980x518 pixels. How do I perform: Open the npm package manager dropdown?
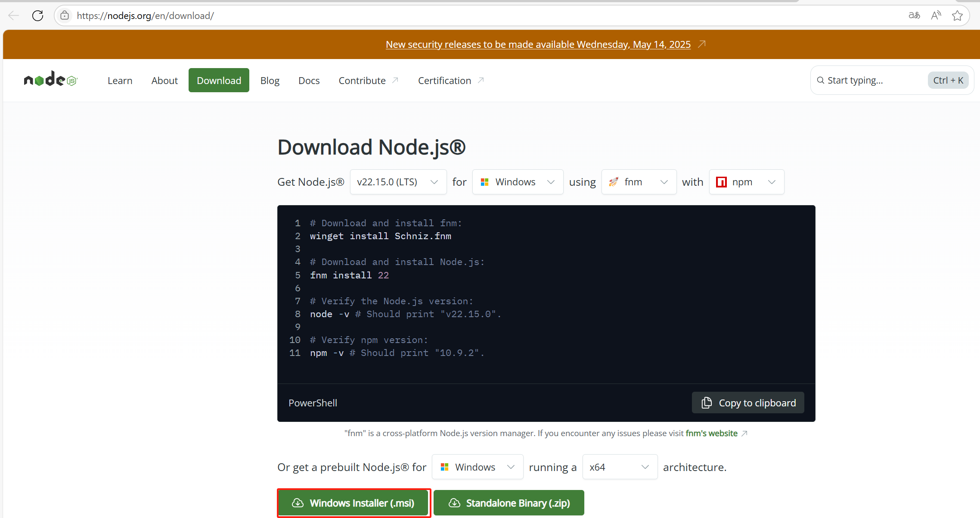click(x=747, y=182)
